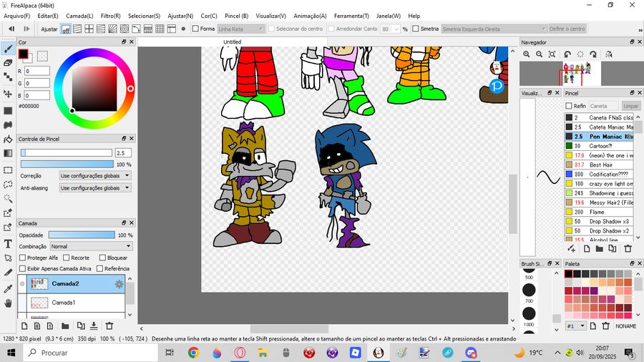Select the rectangular Selection tool
This screenshot has width=644, height=362.
pos(8,170)
